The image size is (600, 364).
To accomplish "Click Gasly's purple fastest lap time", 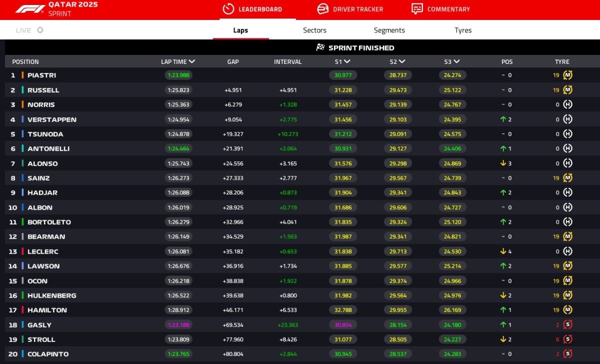I will click(x=178, y=325).
